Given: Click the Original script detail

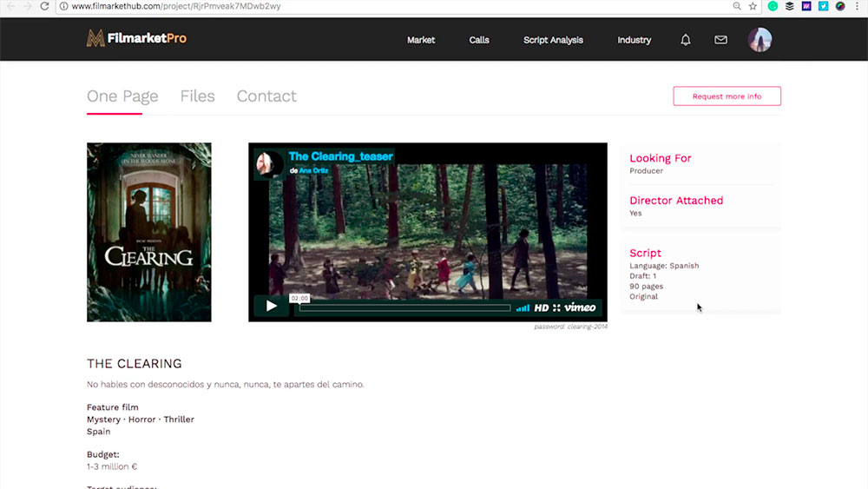Looking at the screenshot, I should 644,296.
